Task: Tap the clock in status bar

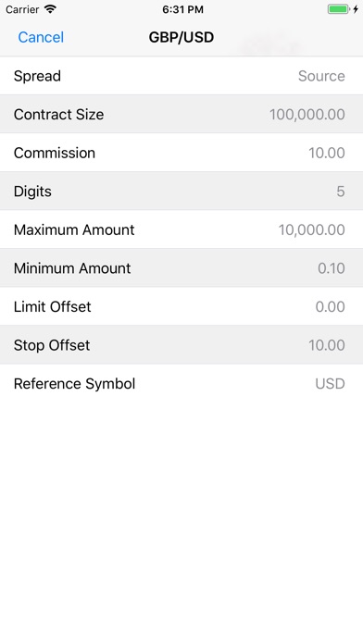Action: click(182, 9)
